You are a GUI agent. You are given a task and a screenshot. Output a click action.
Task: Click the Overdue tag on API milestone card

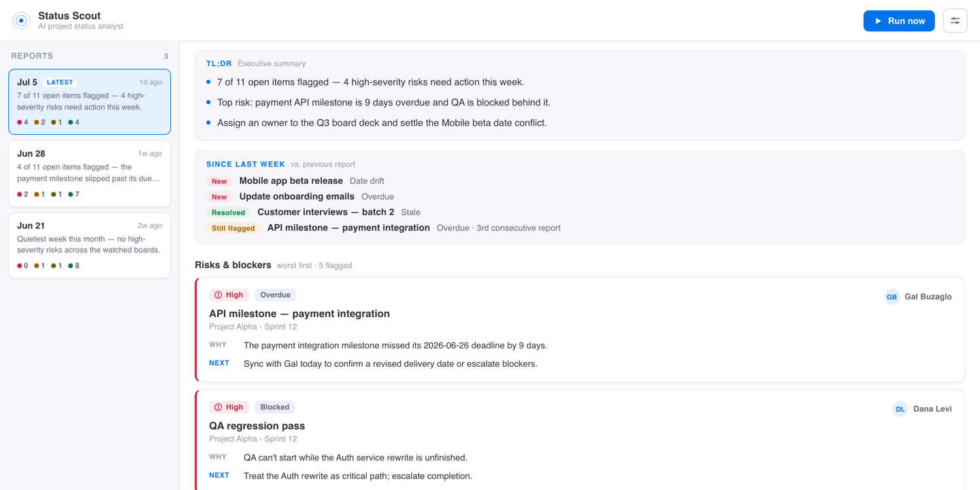click(x=276, y=295)
